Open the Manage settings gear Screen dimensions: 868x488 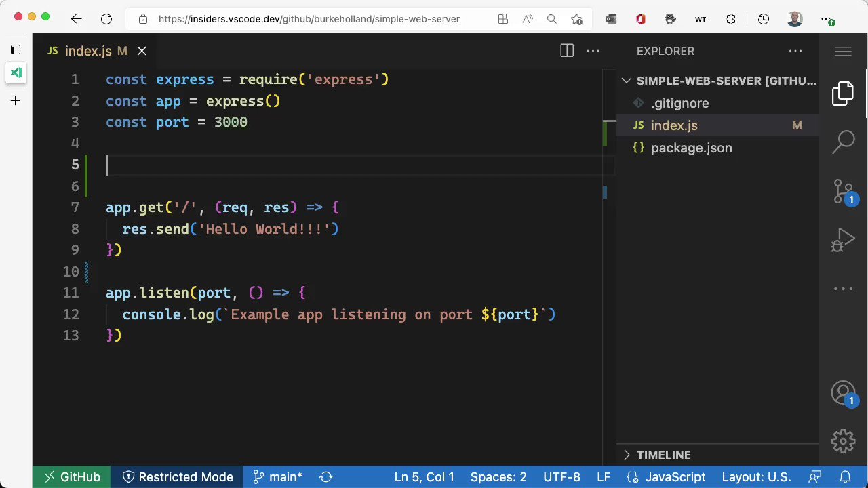point(843,441)
